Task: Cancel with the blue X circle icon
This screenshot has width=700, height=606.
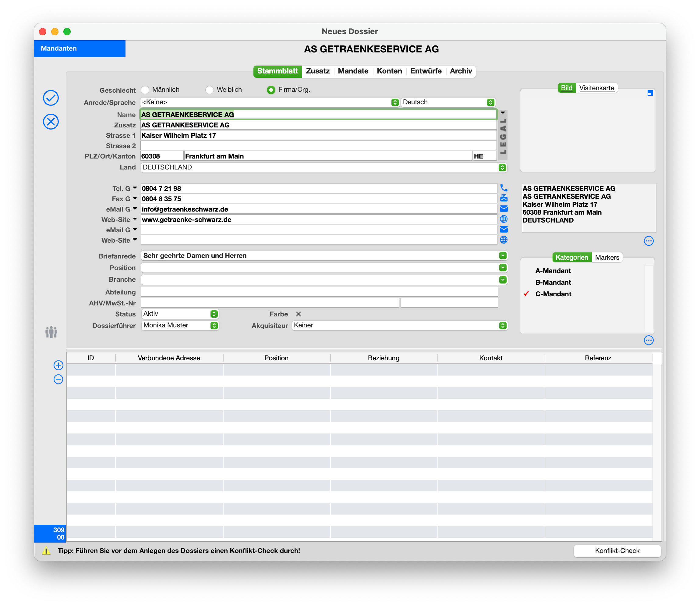Action: pyautogui.click(x=51, y=122)
